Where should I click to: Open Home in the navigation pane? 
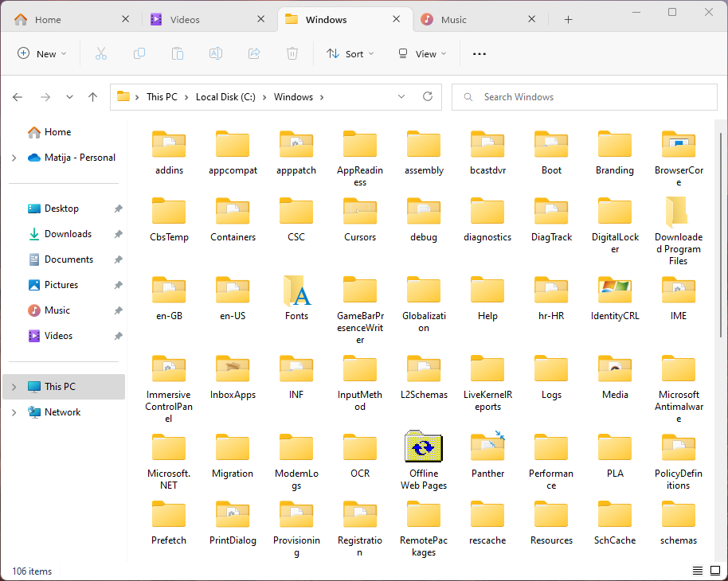point(57,132)
